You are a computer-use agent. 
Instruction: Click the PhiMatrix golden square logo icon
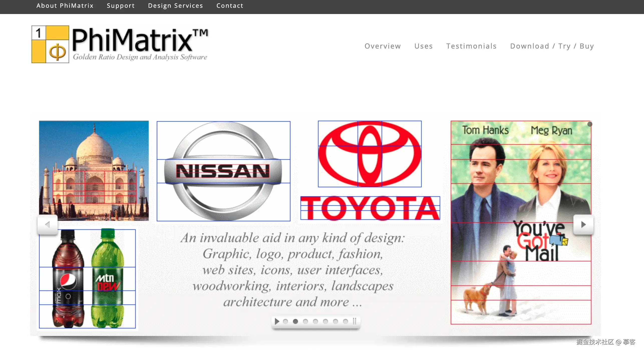pyautogui.click(x=50, y=44)
